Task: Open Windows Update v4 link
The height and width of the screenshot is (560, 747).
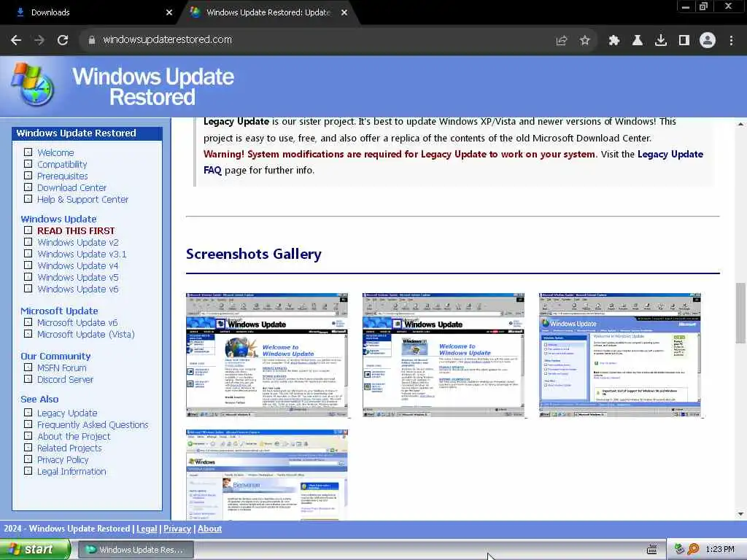Action: 78,265
